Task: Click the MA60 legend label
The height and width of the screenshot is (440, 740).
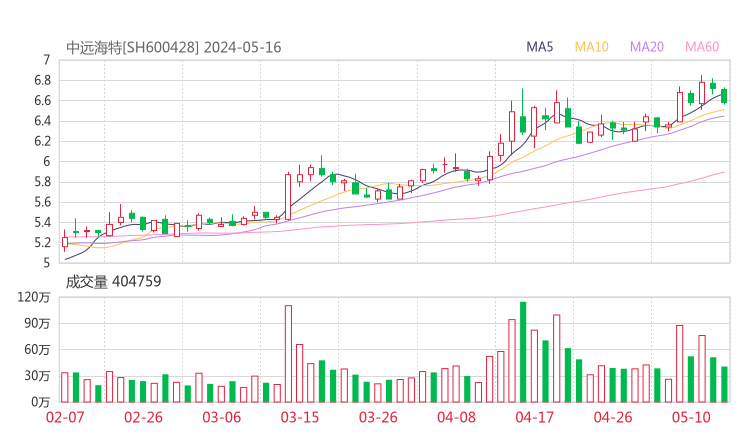Action: 702,47
